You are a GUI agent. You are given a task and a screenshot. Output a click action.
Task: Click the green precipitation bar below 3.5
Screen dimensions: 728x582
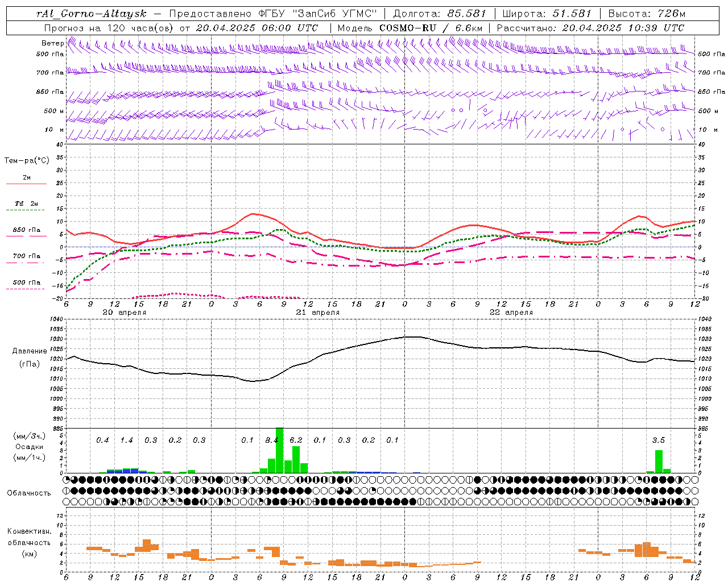tap(659, 462)
